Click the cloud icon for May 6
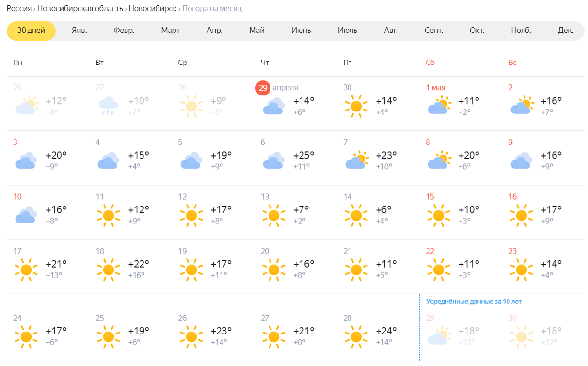Screen dimensions: 588x366 [273, 160]
